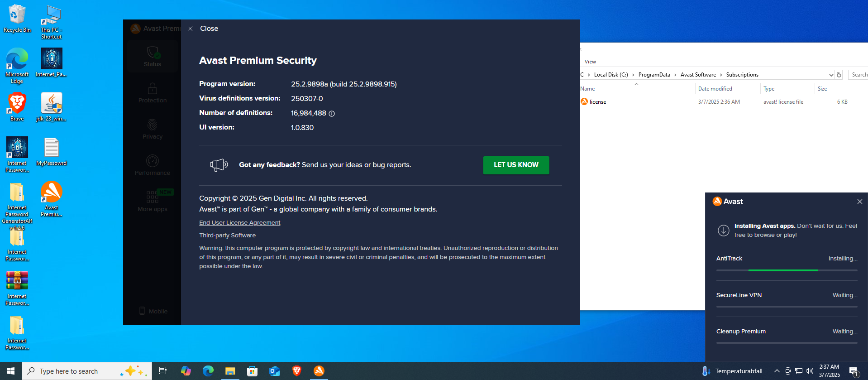This screenshot has width=868, height=380.
Task: Open Outlook from taskbar
Action: coord(275,371)
